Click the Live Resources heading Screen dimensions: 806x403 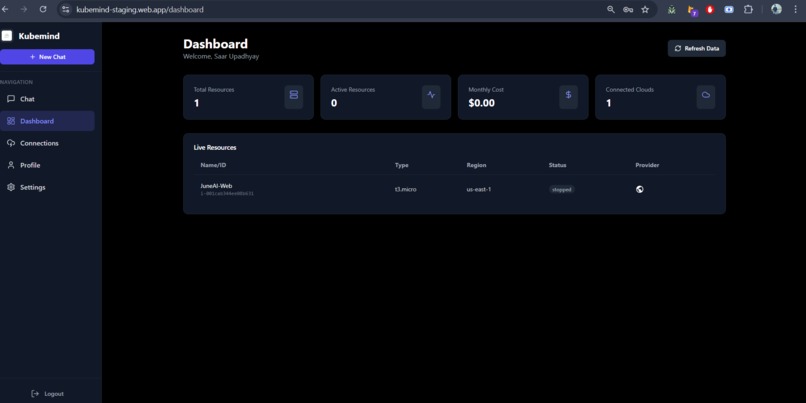(x=215, y=148)
